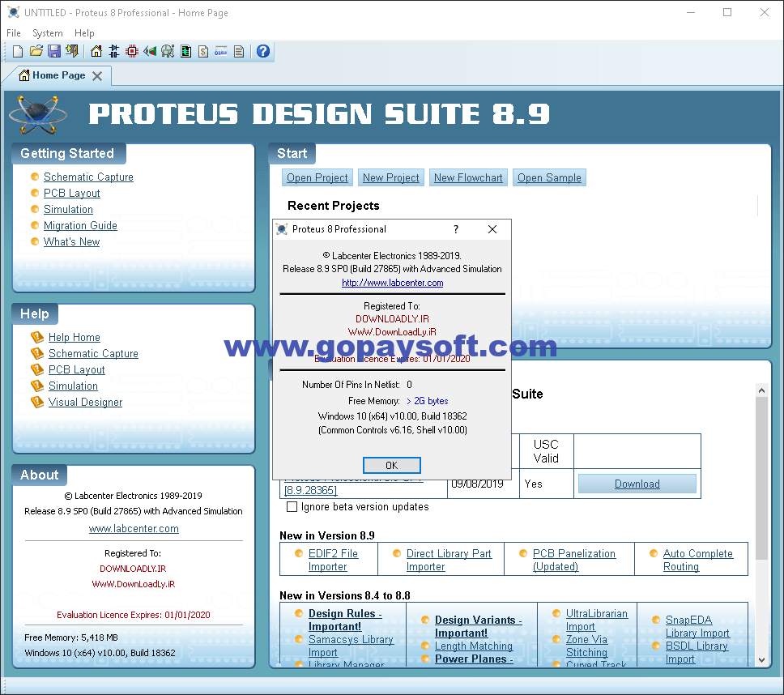
Task: Click the news panel scroll up arrow
Action: coord(761,390)
